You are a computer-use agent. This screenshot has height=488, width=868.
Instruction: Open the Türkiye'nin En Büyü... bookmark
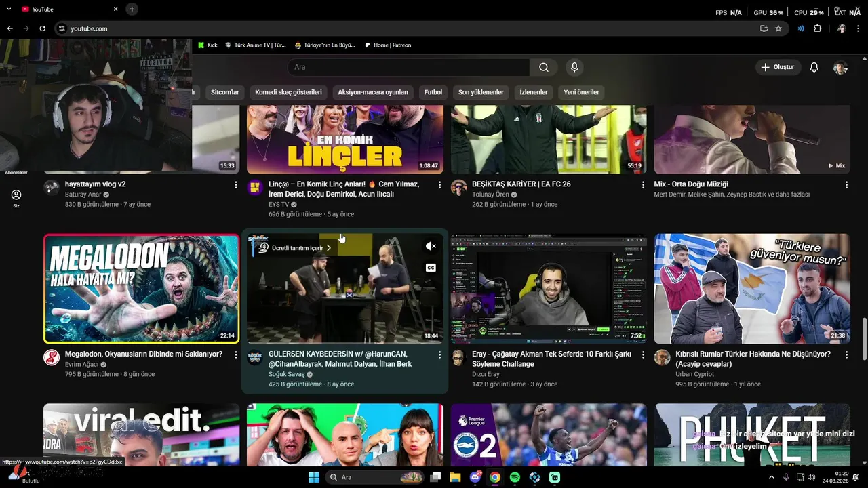point(325,45)
